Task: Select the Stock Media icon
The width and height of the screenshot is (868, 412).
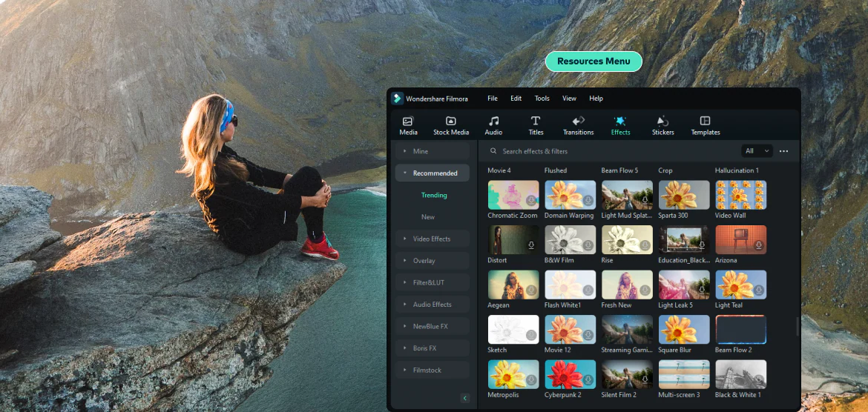Action: (x=450, y=122)
